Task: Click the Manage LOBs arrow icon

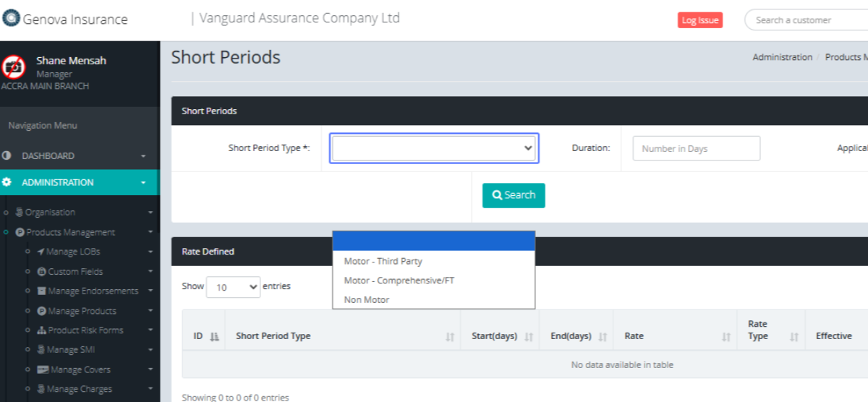Action: [41, 252]
